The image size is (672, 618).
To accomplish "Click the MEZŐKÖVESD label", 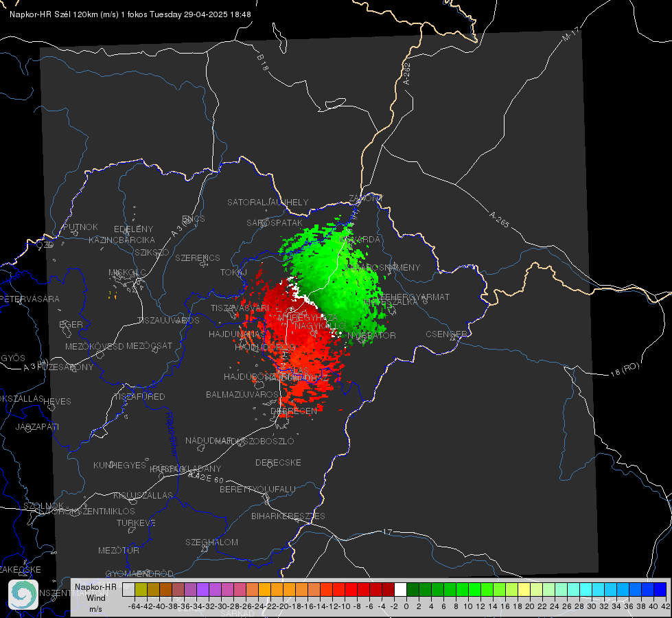I will [95, 346].
